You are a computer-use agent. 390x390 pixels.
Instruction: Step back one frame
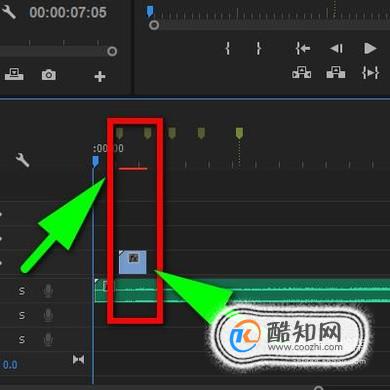pos(336,49)
